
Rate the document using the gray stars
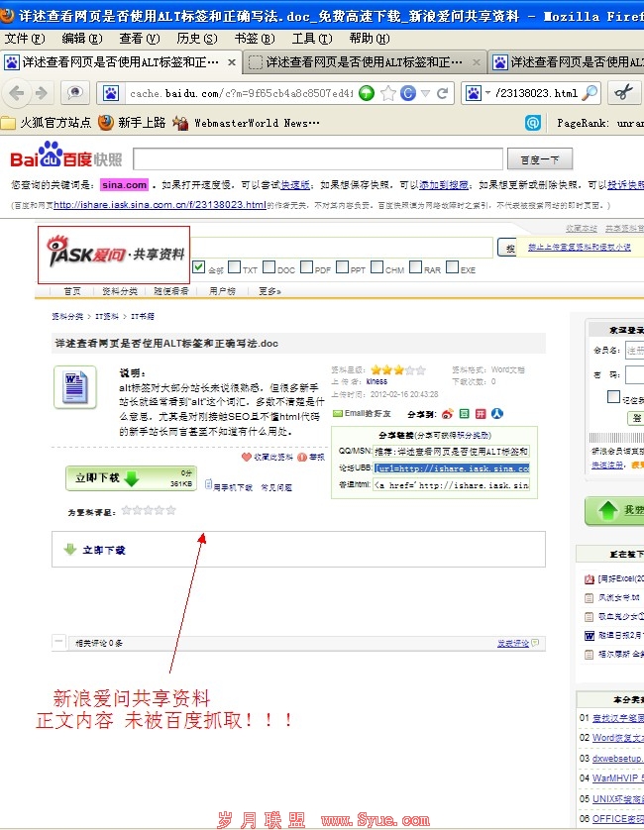[x=148, y=510]
